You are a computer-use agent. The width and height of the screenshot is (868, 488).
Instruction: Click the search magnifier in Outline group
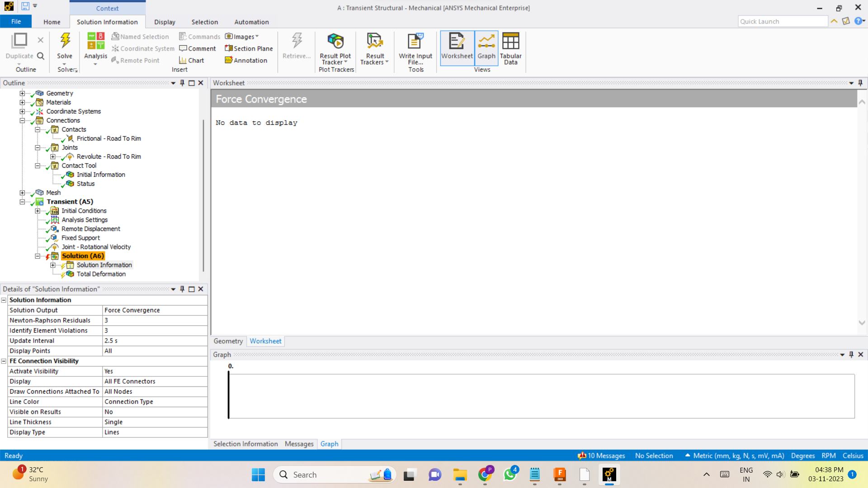tap(41, 56)
